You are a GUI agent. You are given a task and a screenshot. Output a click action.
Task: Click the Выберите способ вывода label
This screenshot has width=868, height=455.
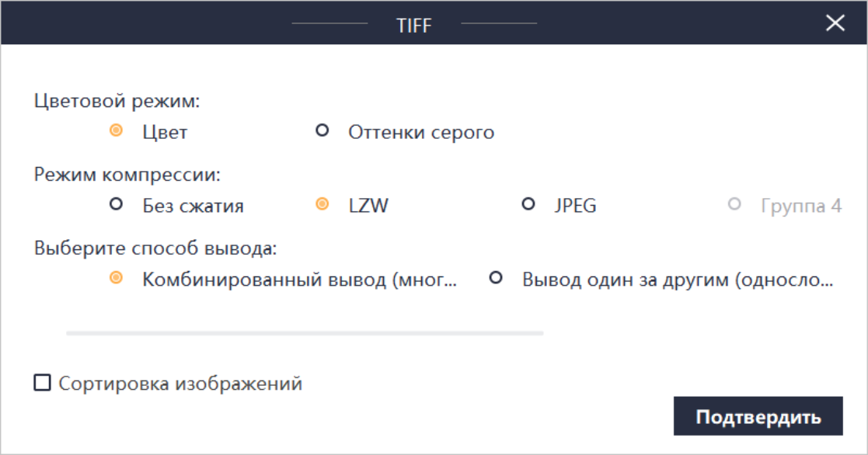pyautogui.click(x=155, y=248)
